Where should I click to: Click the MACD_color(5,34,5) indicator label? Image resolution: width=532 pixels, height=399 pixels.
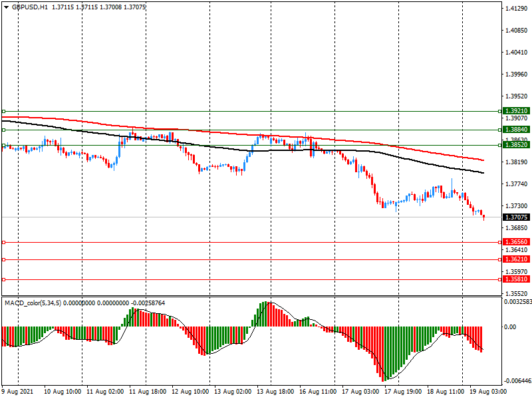pos(33,303)
